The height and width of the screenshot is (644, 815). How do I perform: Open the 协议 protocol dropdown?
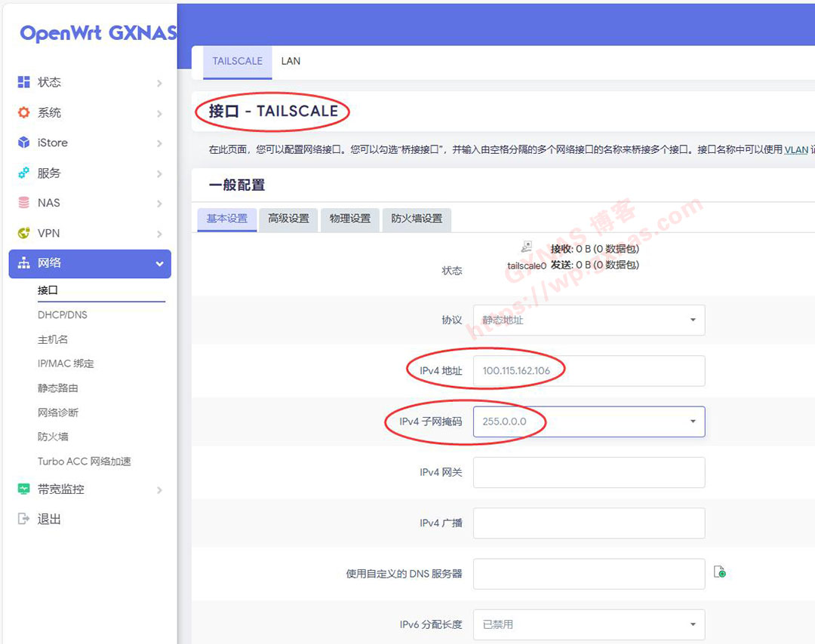coord(589,320)
